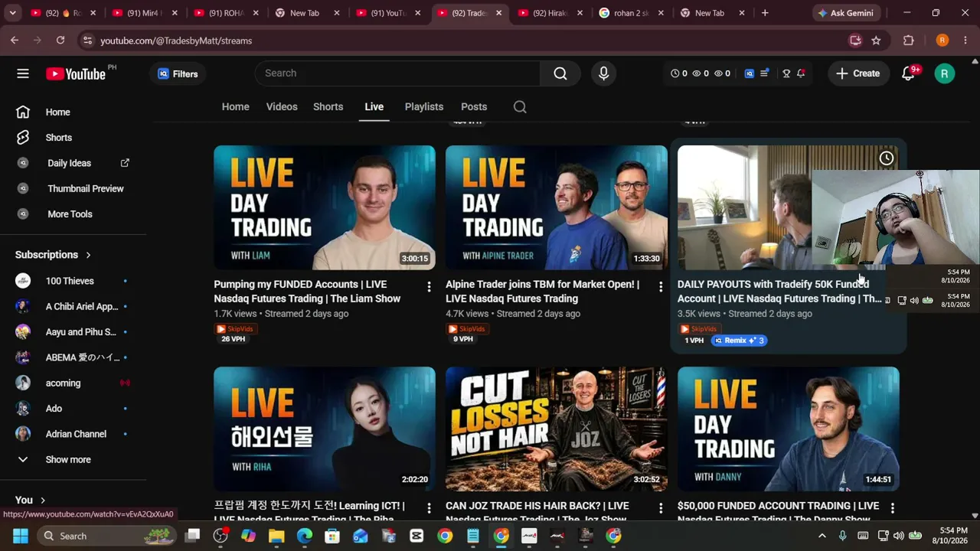The image size is (980, 551).
Task: Expand the Subscriptions section
Action: 53,255
